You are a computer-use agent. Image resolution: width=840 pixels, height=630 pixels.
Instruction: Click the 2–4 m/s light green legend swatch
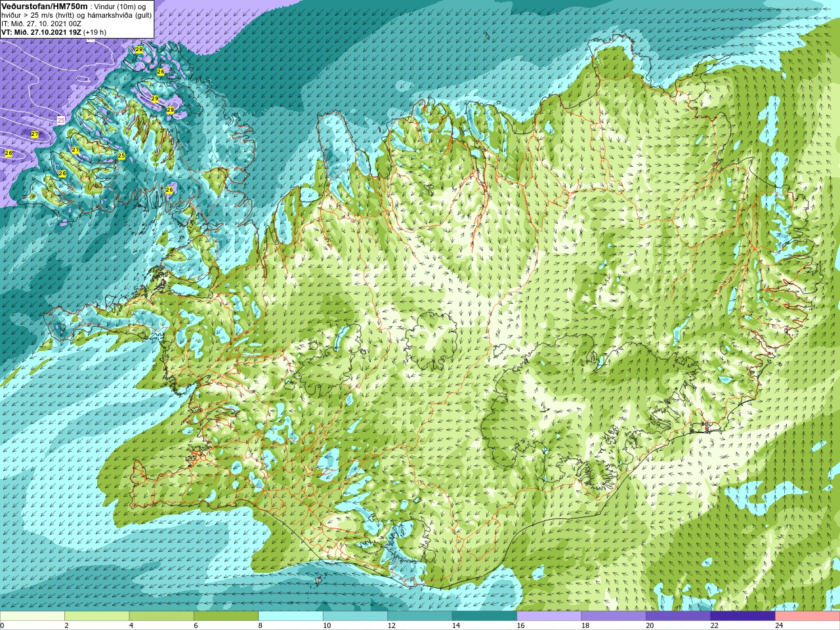(97, 616)
